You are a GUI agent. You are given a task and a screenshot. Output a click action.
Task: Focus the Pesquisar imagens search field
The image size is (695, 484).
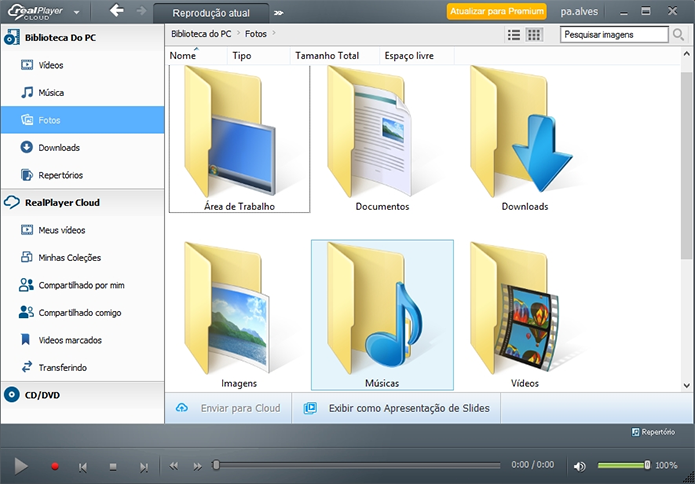point(614,35)
